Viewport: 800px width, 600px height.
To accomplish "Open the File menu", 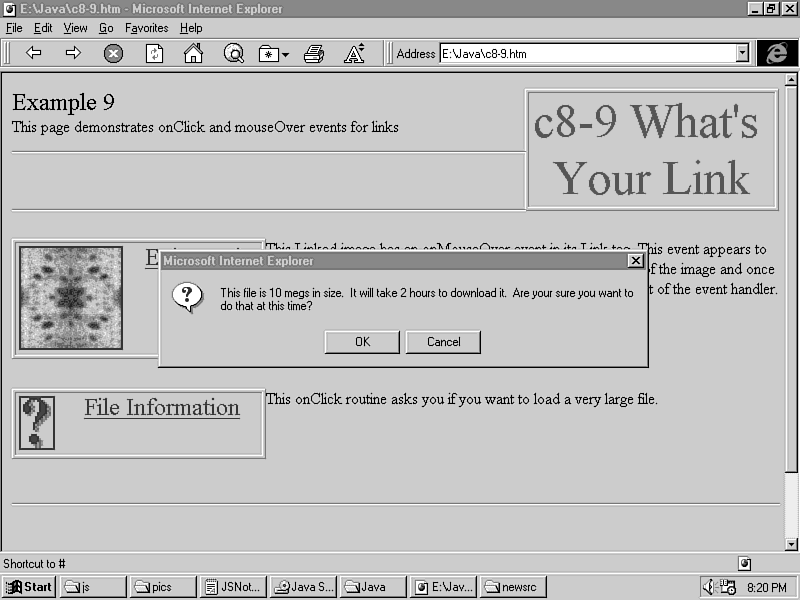I will 14,28.
